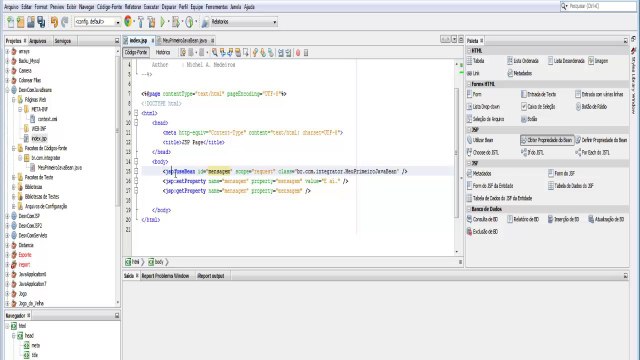
Task: Collapse the HTML palette category
Action: tap(469, 51)
